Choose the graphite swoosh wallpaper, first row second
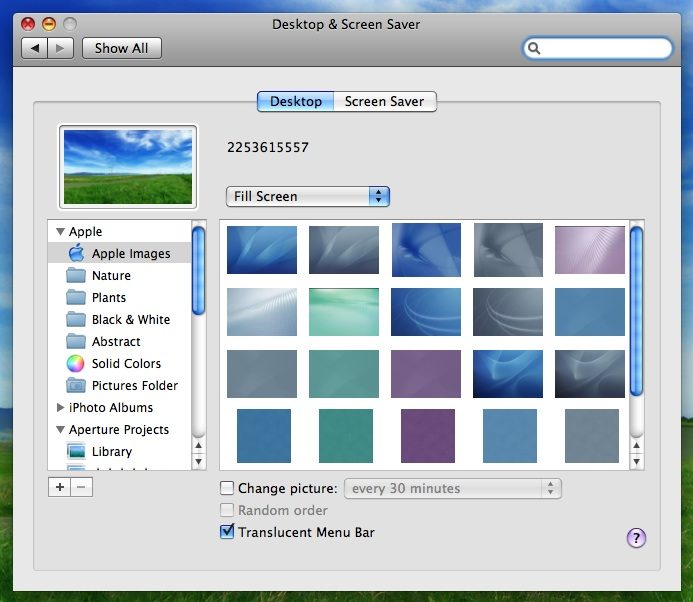Viewport: 693px width, 602px height. tap(344, 250)
